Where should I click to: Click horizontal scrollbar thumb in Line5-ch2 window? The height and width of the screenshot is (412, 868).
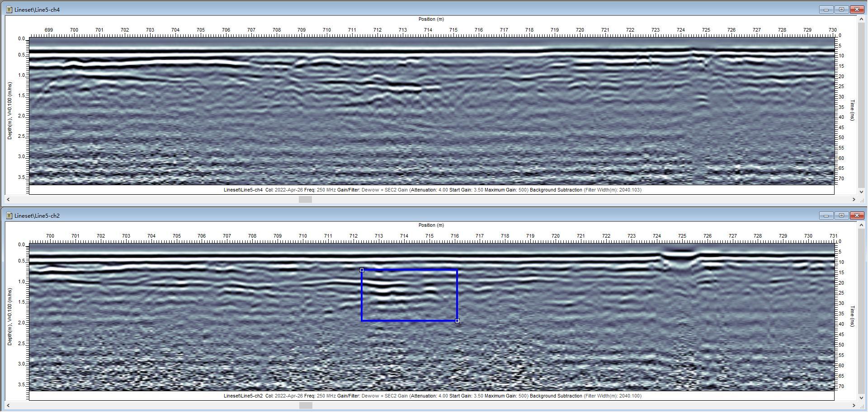pos(306,405)
